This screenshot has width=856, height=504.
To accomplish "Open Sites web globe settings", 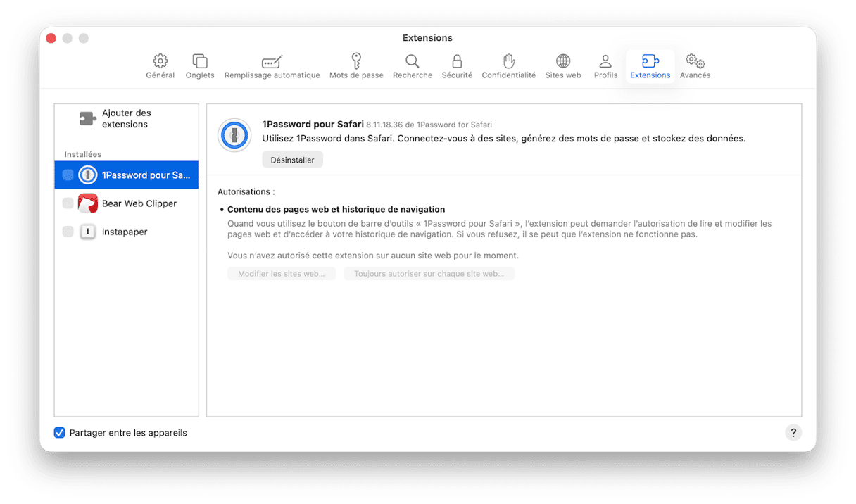I will click(x=563, y=61).
